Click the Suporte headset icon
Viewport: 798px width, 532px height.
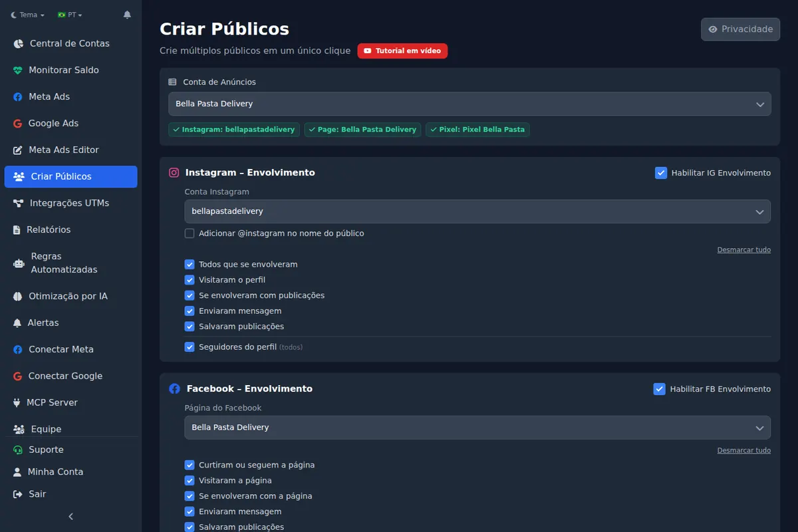pos(18,450)
